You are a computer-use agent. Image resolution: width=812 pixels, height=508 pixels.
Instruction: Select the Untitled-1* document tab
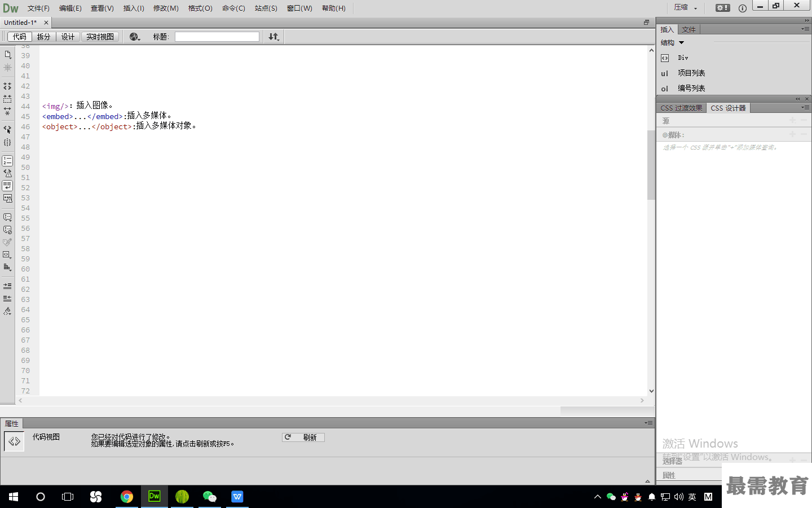coord(21,23)
